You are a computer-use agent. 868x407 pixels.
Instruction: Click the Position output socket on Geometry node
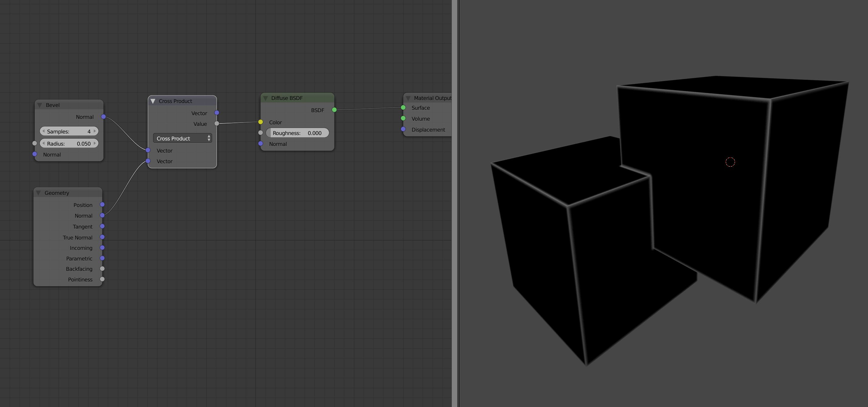click(102, 205)
